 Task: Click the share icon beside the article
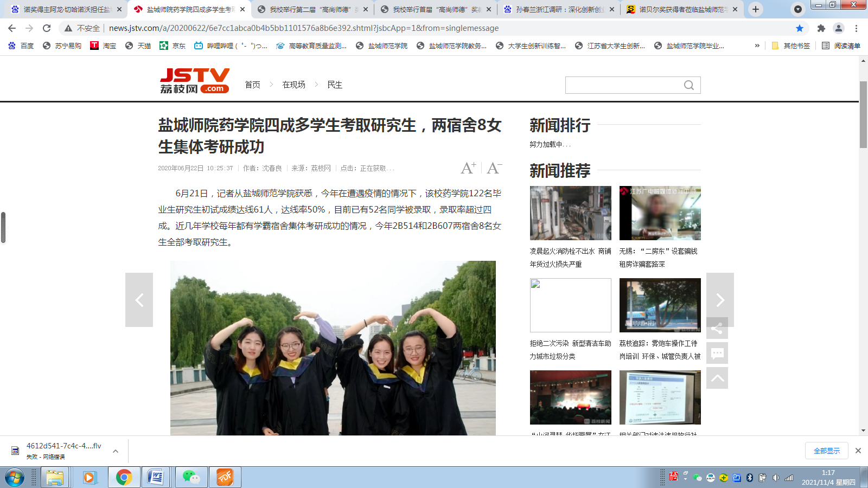tap(717, 329)
